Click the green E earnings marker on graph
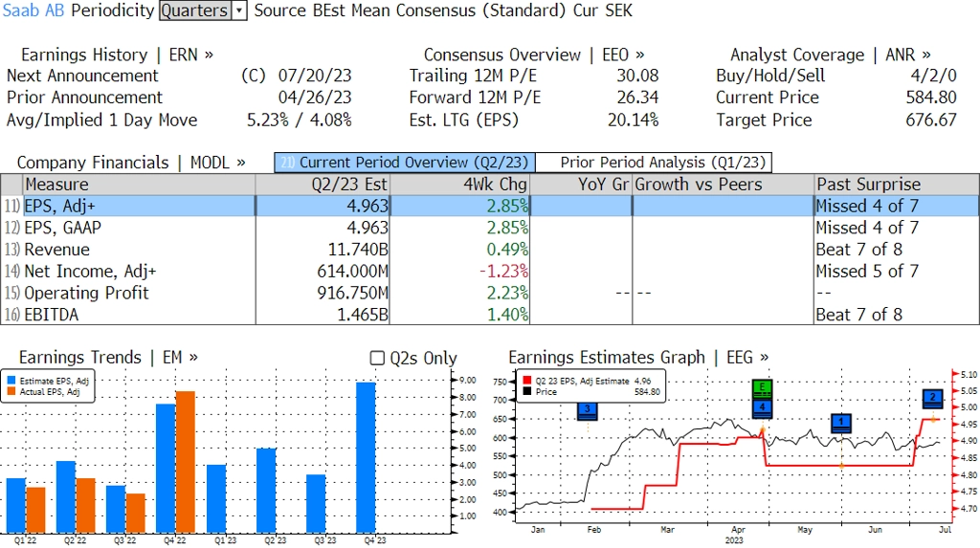 [x=762, y=388]
